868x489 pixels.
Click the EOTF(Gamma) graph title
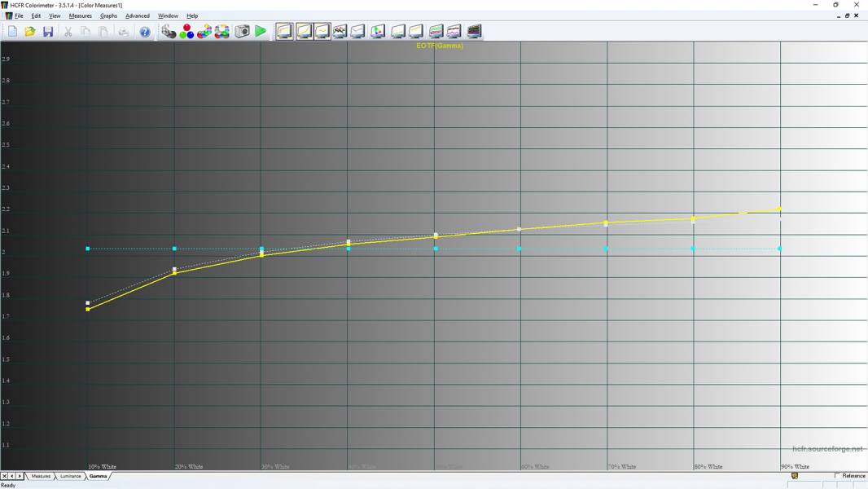click(x=440, y=46)
